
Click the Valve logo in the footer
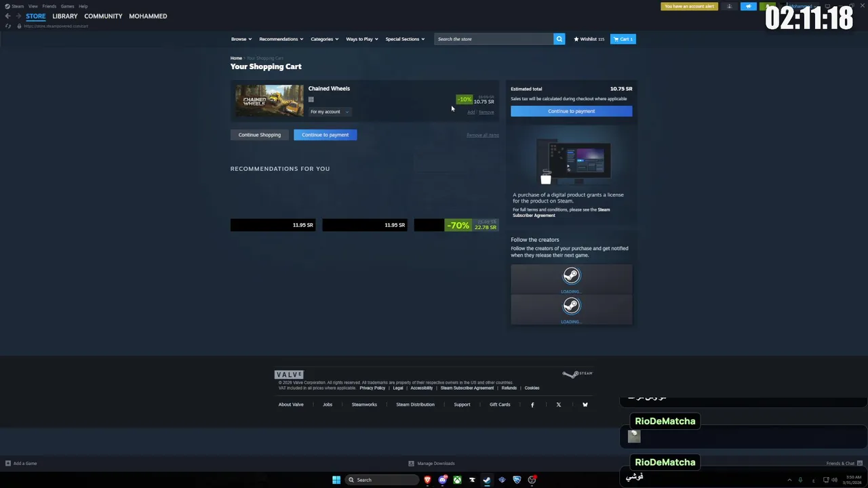(289, 374)
